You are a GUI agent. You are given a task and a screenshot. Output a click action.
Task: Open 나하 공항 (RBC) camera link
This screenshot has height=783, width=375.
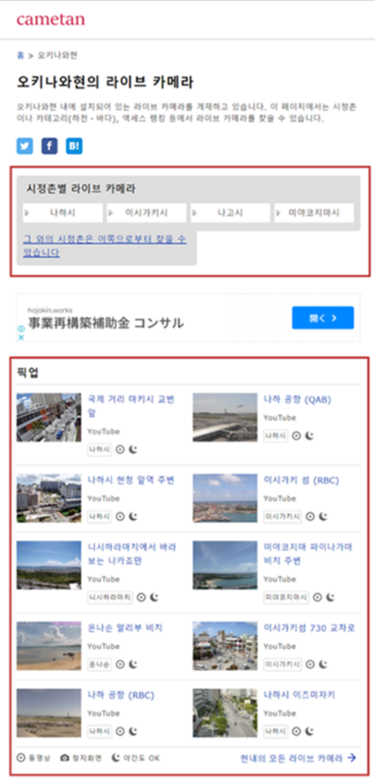pyautogui.click(x=121, y=696)
